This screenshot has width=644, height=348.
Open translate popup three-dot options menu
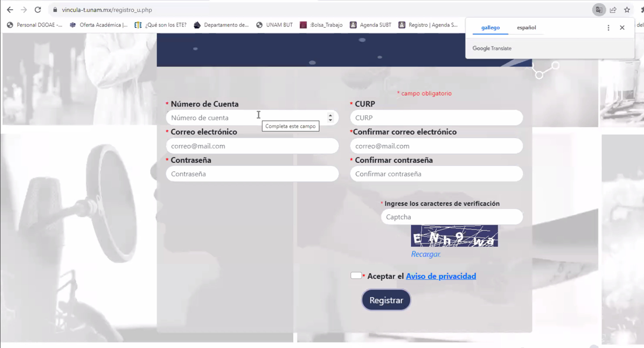pos(609,27)
